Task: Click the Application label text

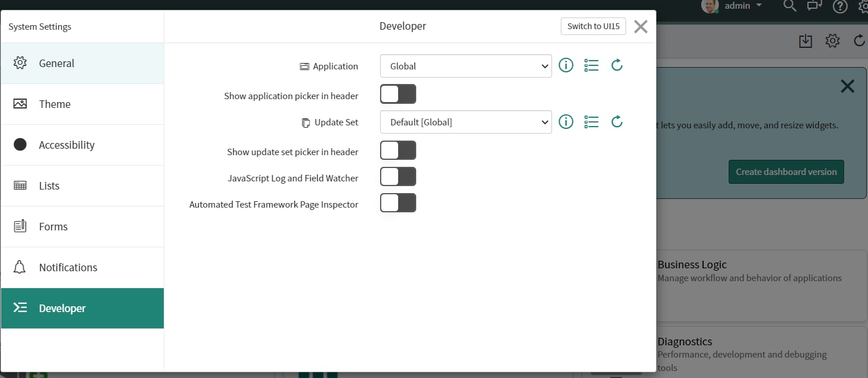Action: [x=335, y=66]
